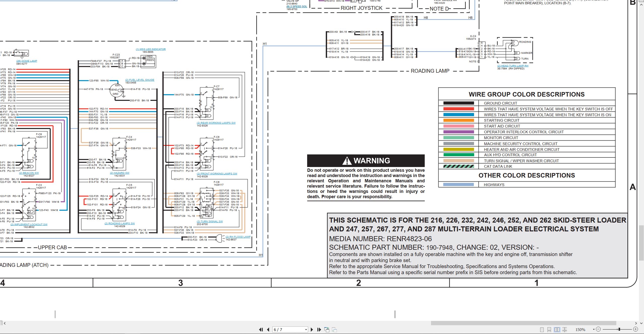Click the scroll right arrow
644x334 pixels.
coord(636,323)
